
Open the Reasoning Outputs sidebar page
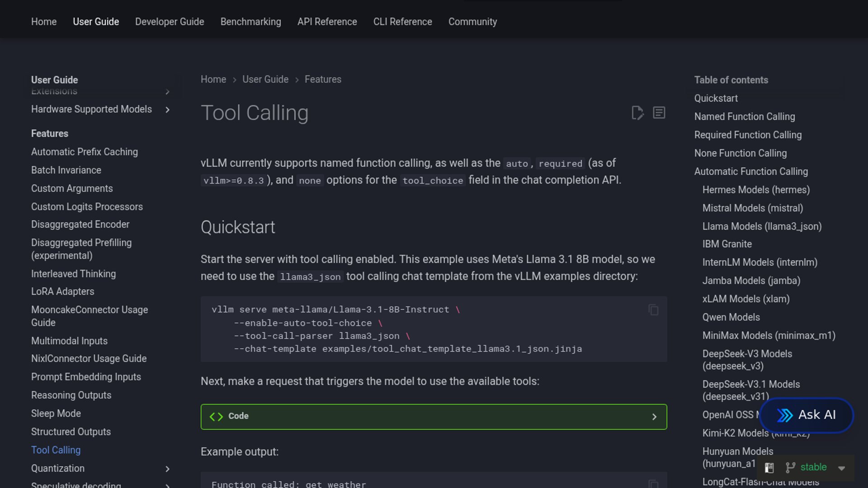(x=71, y=395)
